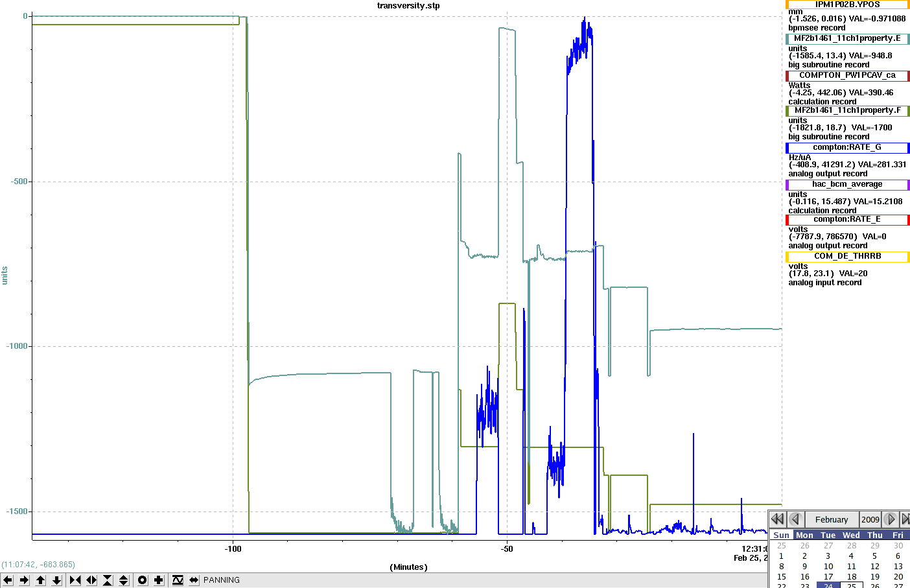Image resolution: width=910 pixels, height=588 pixels.
Task: Open the 2009 year selector
Action: [870, 519]
